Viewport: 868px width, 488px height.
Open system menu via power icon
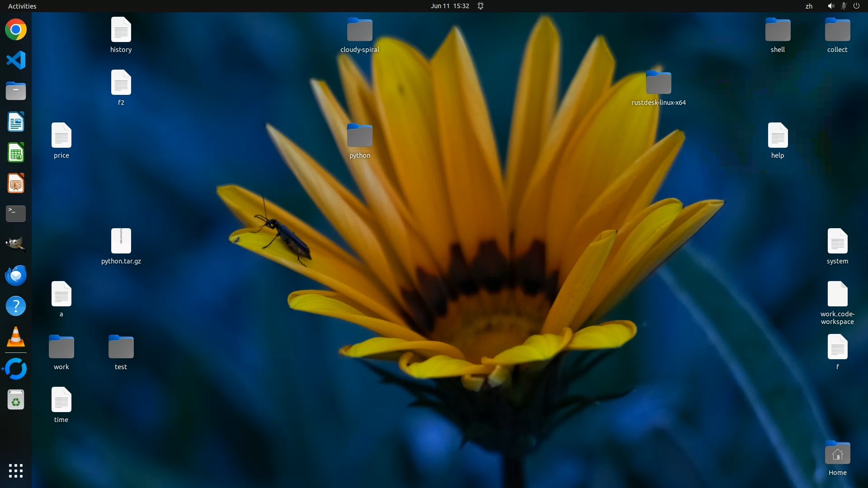[x=856, y=6]
